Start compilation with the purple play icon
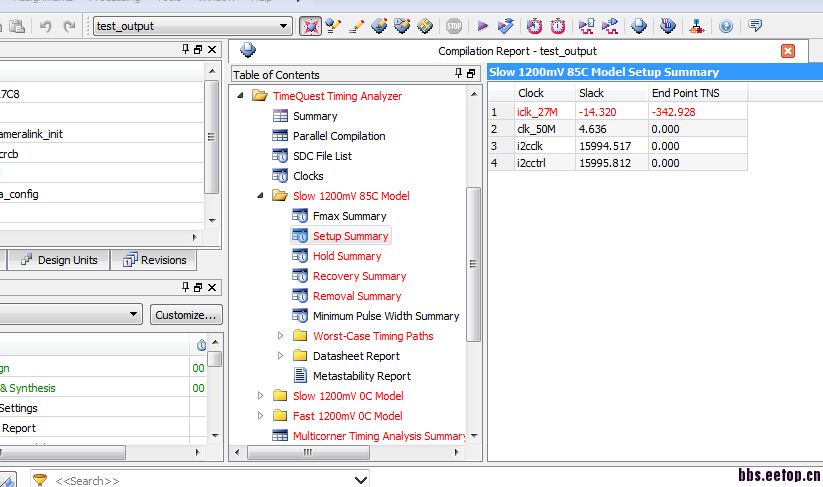This screenshot has width=823, height=487. pyautogui.click(x=483, y=26)
